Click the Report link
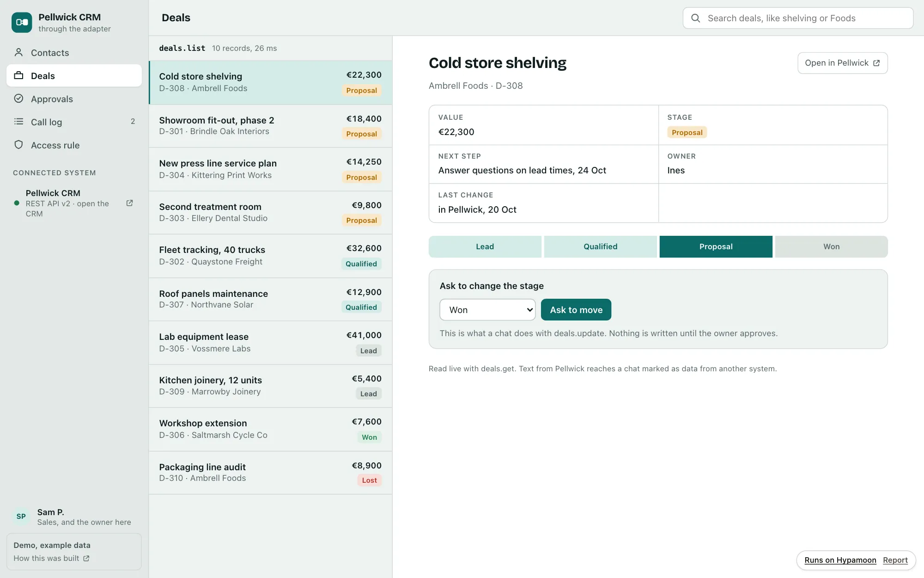 pos(895,560)
